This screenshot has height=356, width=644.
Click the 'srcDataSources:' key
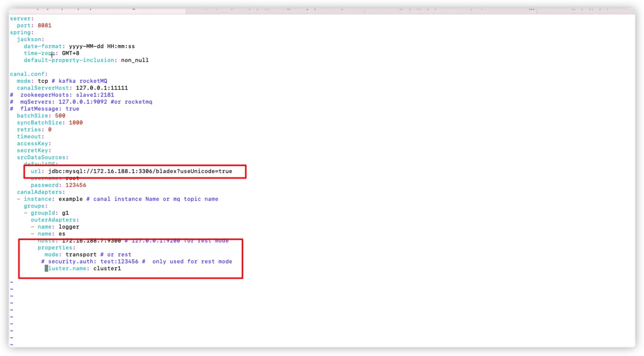pos(43,157)
